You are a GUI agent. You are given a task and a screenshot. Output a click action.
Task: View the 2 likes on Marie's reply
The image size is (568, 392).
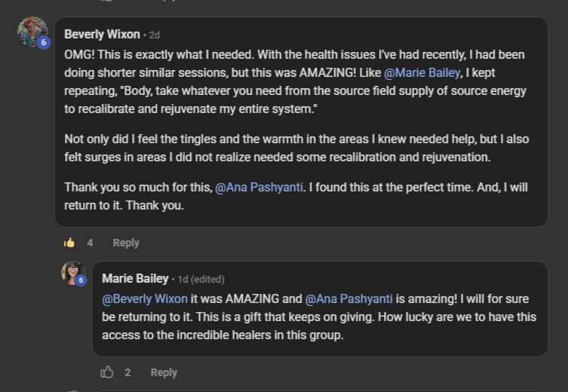click(127, 372)
